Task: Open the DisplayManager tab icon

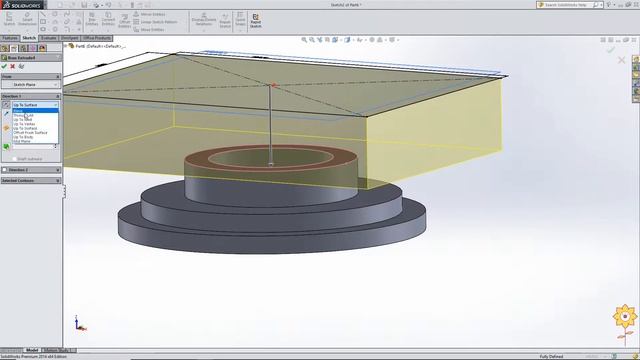Action: (42, 48)
